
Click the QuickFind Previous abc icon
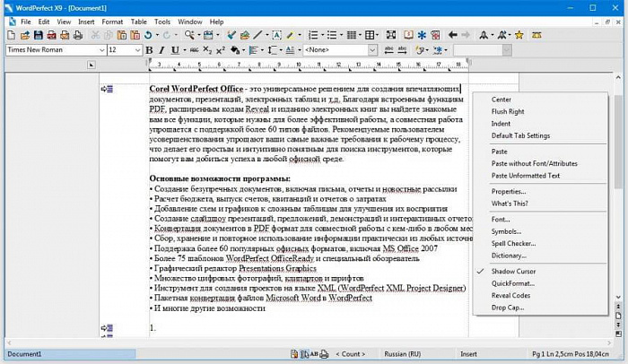click(388, 50)
